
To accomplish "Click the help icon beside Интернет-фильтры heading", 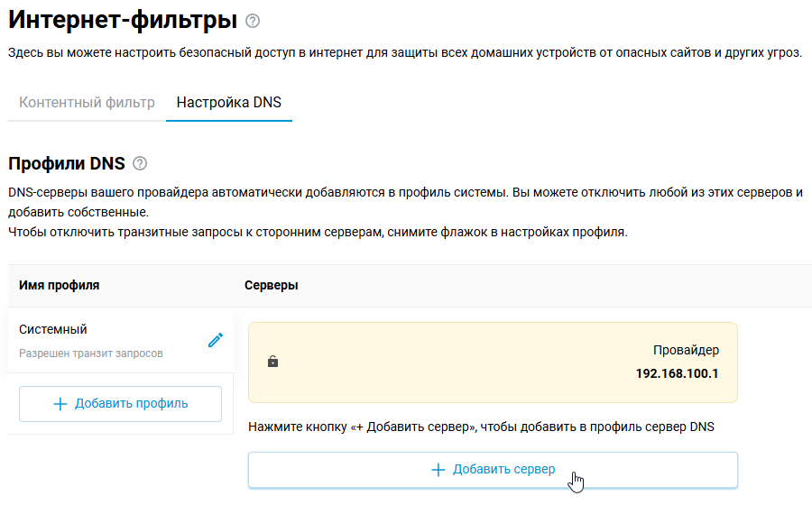I will tap(253, 21).
